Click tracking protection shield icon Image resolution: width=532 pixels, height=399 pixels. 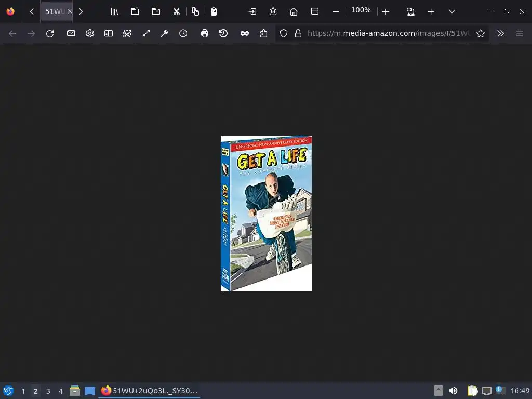tap(284, 33)
